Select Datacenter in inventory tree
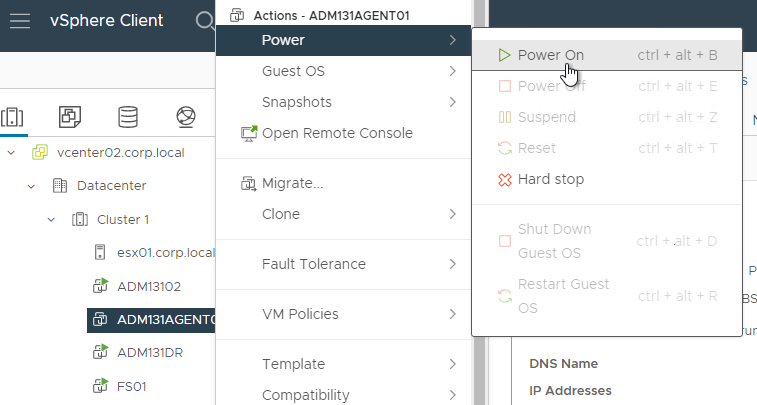757x405 pixels. tap(112, 185)
